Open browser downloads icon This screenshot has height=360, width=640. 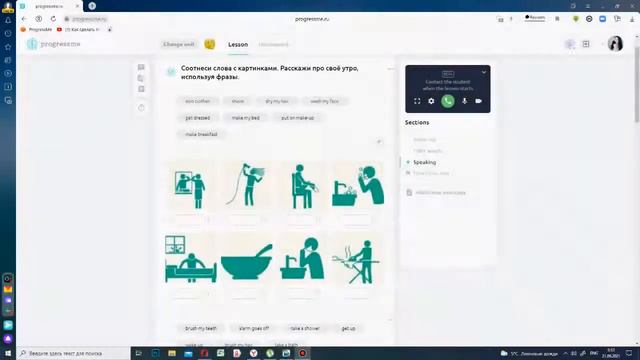[x=632, y=19]
